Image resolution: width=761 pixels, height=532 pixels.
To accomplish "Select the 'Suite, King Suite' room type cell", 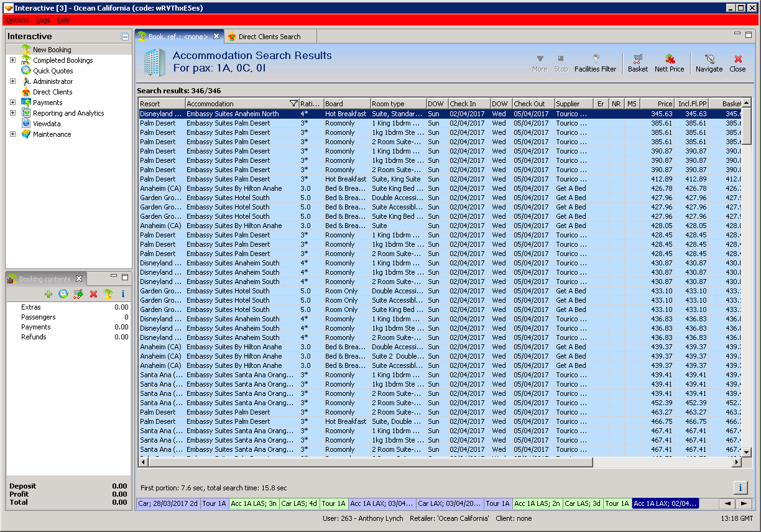I will point(399,179).
